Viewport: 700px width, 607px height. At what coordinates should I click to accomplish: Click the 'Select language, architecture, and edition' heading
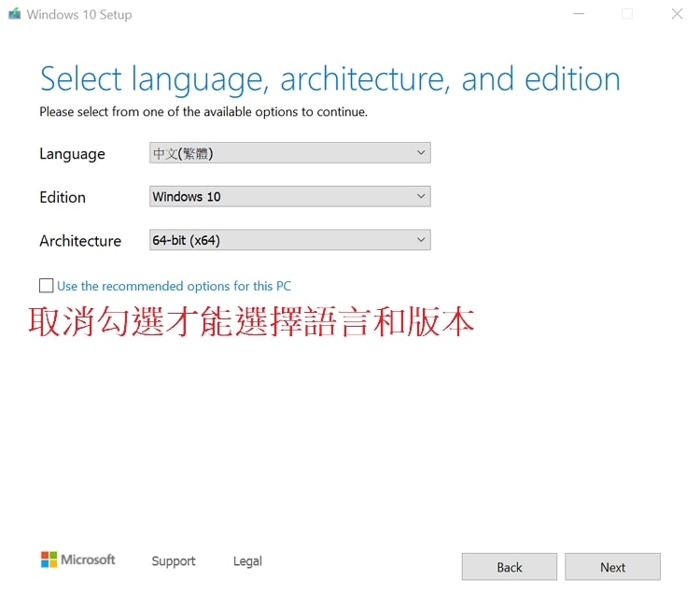329,79
